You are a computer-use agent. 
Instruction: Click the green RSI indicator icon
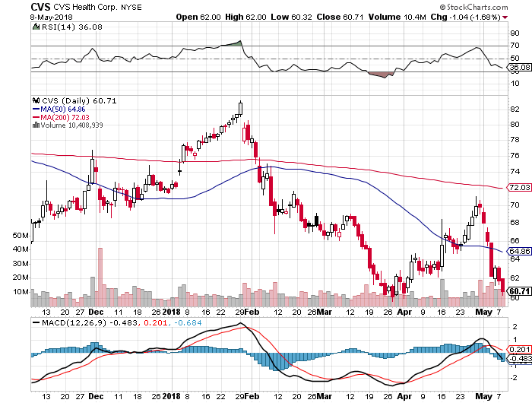point(36,27)
